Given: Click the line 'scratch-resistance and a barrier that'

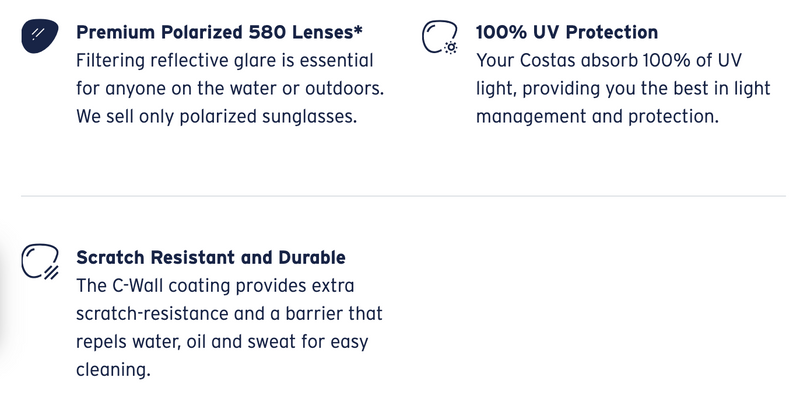Looking at the screenshot, I should tap(229, 314).
